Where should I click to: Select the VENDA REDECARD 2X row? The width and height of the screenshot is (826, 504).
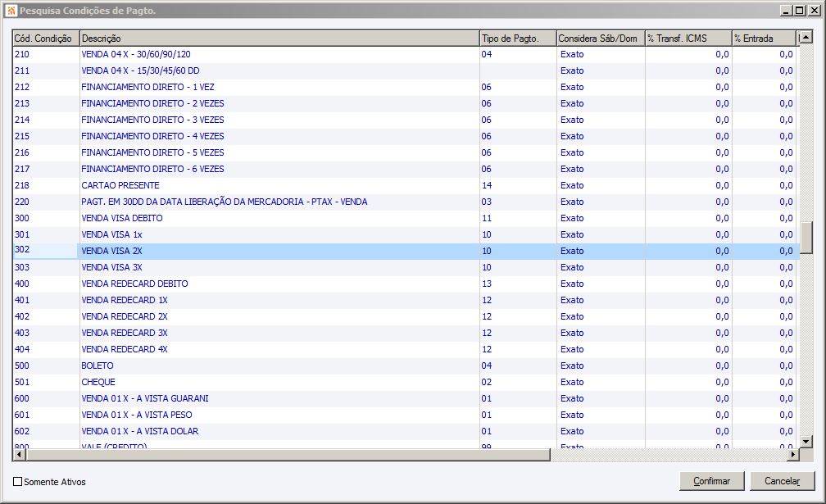[x=406, y=316]
